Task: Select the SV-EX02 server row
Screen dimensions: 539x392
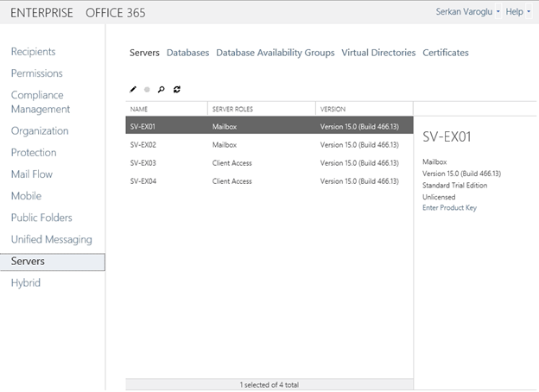Action: (269, 145)
